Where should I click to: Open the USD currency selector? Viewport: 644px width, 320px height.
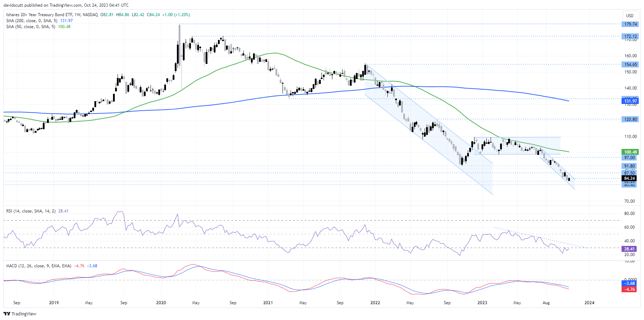(630, 15)
